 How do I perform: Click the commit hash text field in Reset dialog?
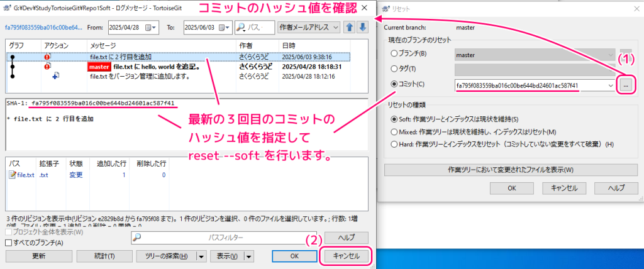coord(530,85)
